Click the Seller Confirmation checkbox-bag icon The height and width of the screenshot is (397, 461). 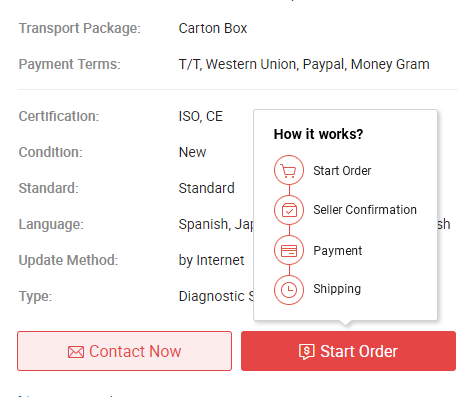click(x=289, y=210)
